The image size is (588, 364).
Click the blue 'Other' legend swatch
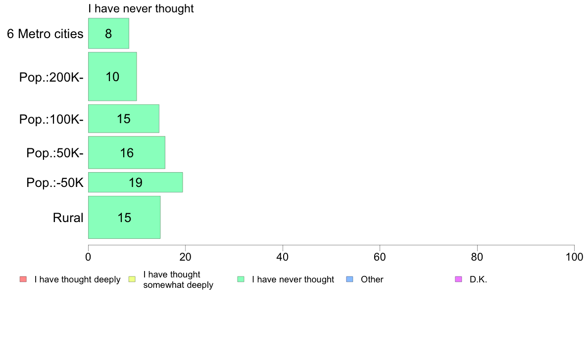(x=349, y=279)
